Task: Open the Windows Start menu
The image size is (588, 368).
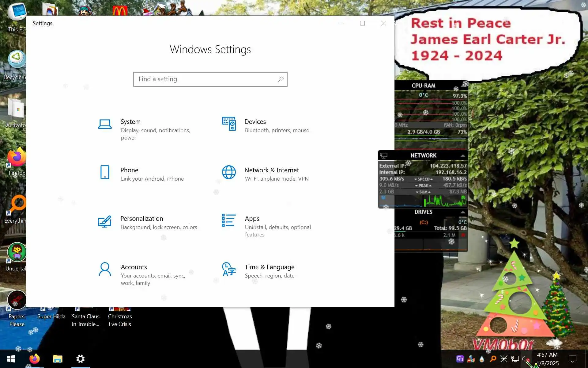Action: (11, 359)
